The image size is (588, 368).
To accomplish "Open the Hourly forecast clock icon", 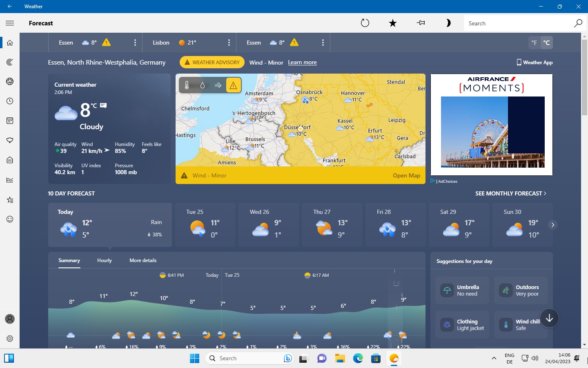I will click(x=10, y=101).
